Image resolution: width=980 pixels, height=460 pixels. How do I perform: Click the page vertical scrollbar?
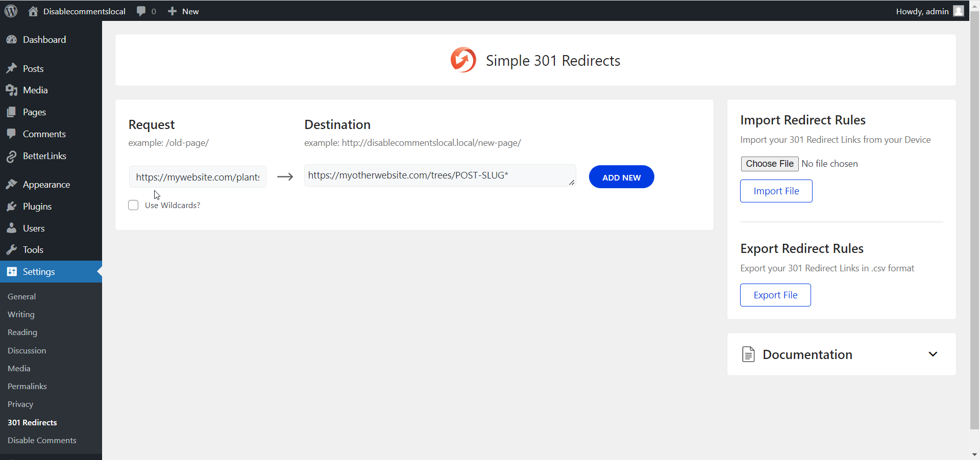coord(974,219)
